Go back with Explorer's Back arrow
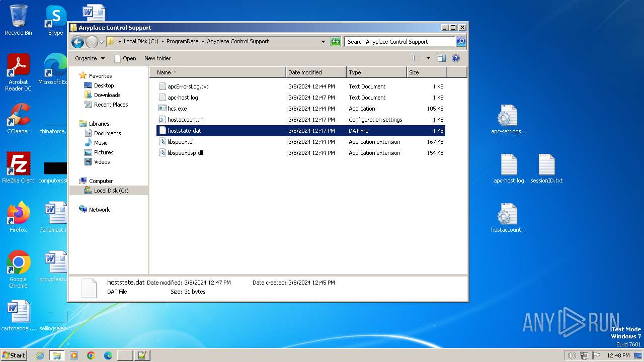The image size is (644, 362). [x=77, y=42]
